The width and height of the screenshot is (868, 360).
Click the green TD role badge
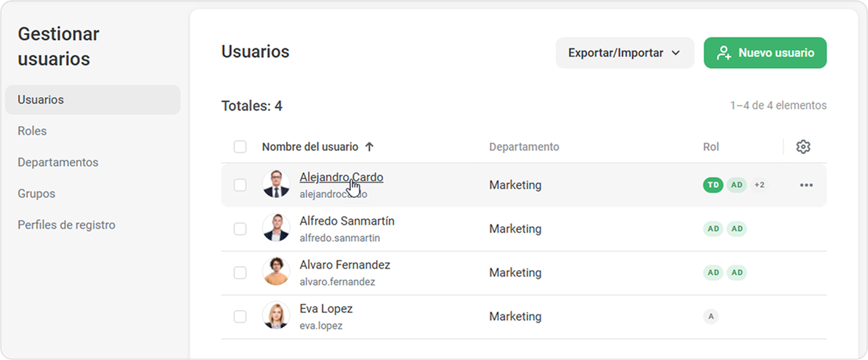[713, 185]
